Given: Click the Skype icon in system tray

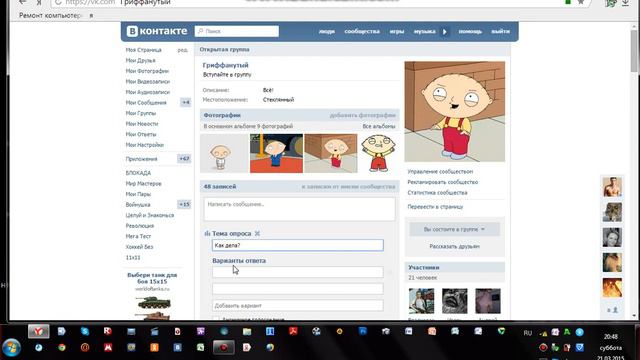Looking at the screenshot, I should pos(579,332).
